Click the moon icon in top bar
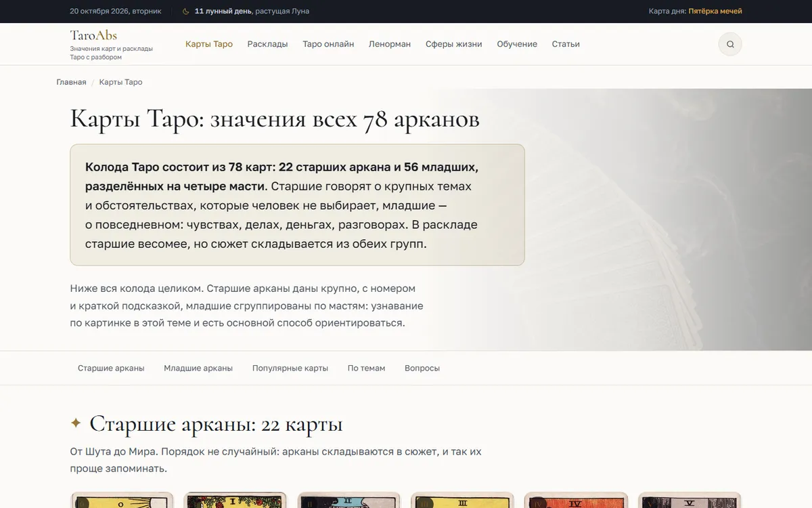This screenshot has height=508, width=812. pos(186,12)
